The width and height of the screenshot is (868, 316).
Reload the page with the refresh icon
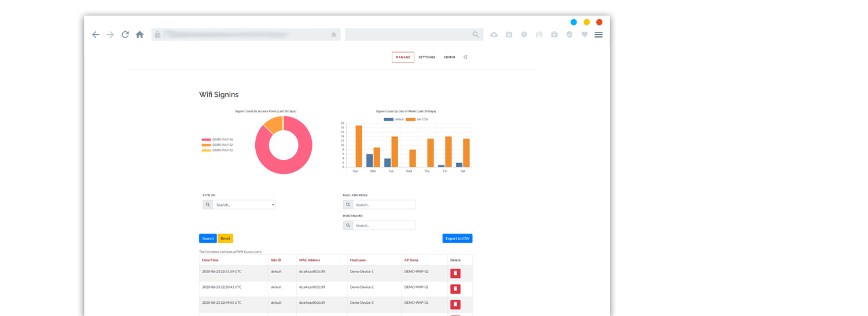click(125, 35)
